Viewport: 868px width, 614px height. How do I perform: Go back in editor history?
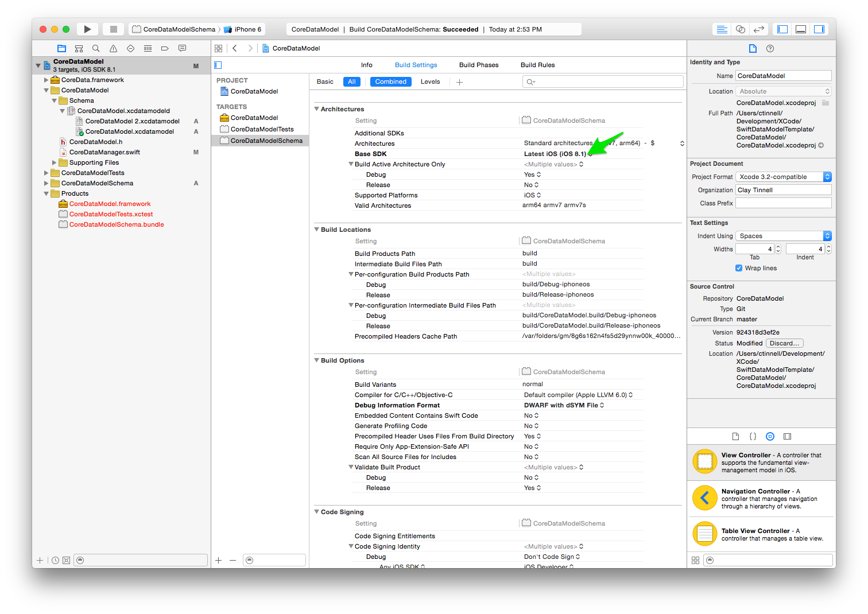[235, 49]
